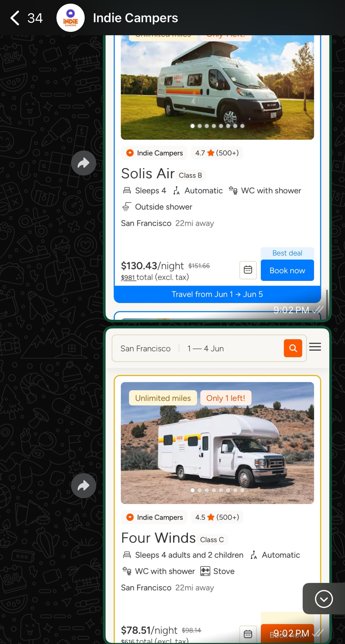The width and height of the screenshot is (345, 644).
Task: Jump to latest messages with down chevron
Action: (324, 599)
